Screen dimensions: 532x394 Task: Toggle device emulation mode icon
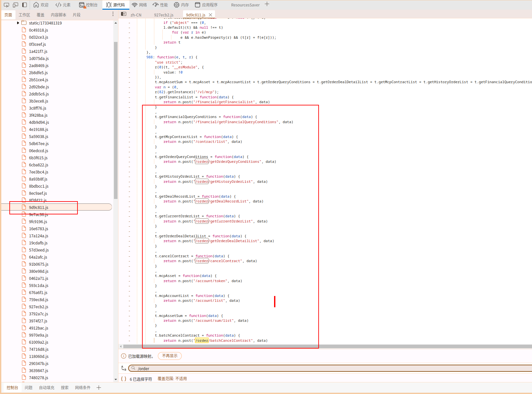click(x=15, y=5)
